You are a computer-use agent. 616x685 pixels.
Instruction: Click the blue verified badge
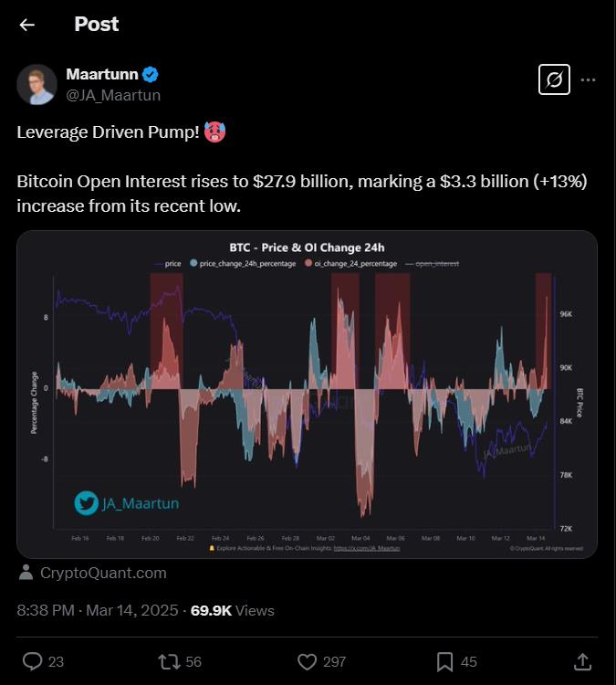click(x=151, y=75)
